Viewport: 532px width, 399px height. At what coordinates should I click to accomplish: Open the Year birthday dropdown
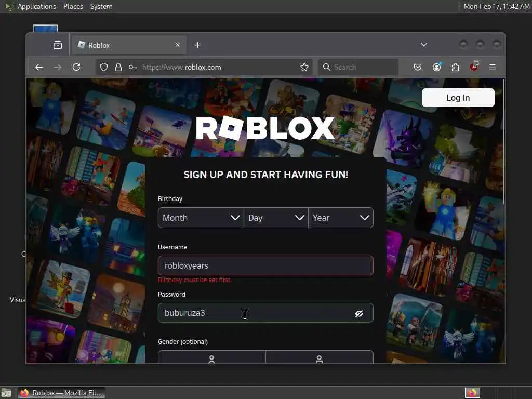(341, 218)
